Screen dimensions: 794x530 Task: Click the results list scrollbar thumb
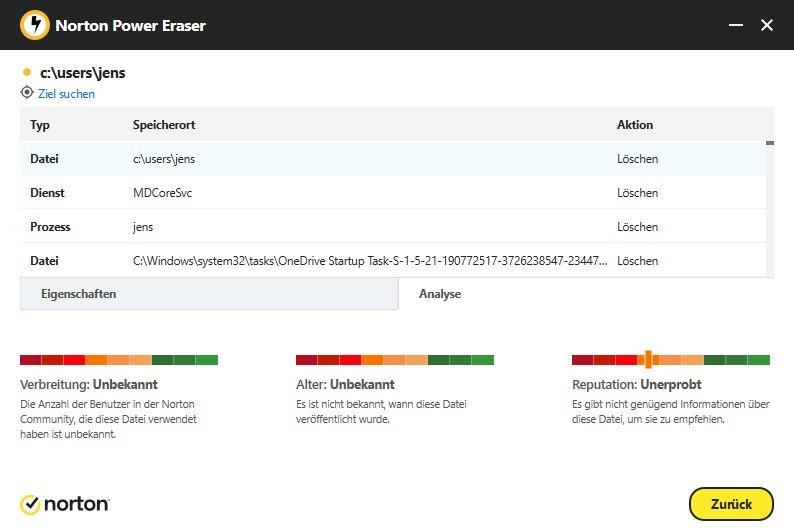770,143
